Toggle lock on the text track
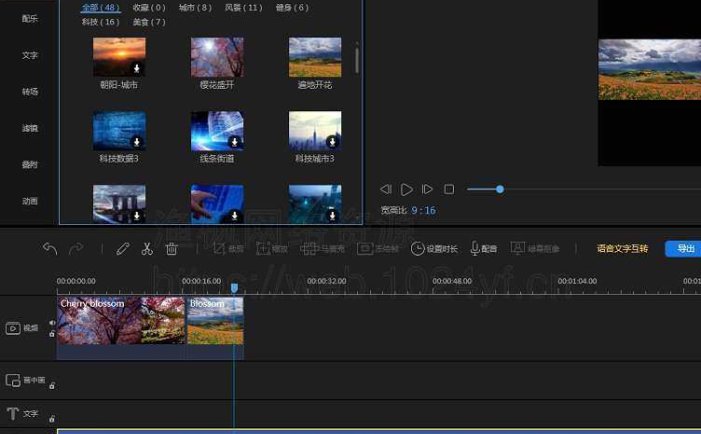This screenshot has height=434, width=701. [x=52, y=419]
